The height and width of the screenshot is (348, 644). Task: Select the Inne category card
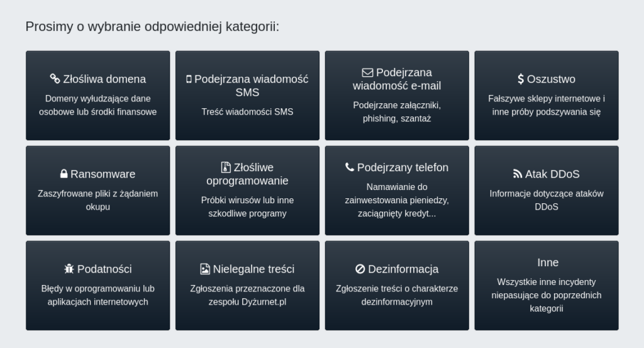pos(547,285)
